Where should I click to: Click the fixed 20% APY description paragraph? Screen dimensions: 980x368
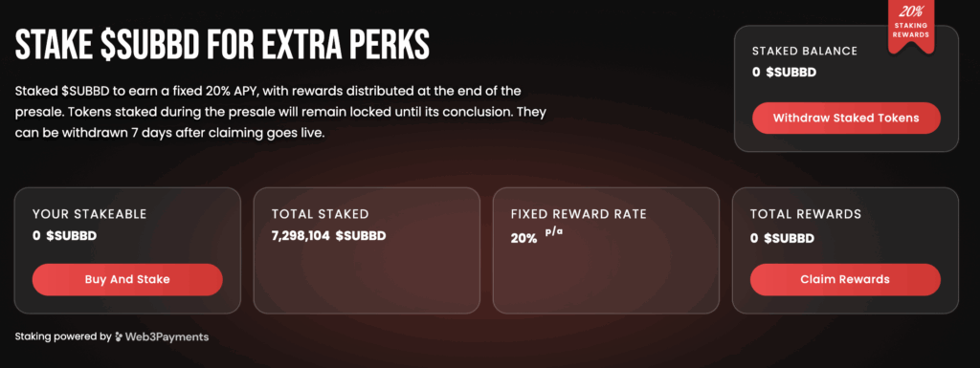click(281, 113)
